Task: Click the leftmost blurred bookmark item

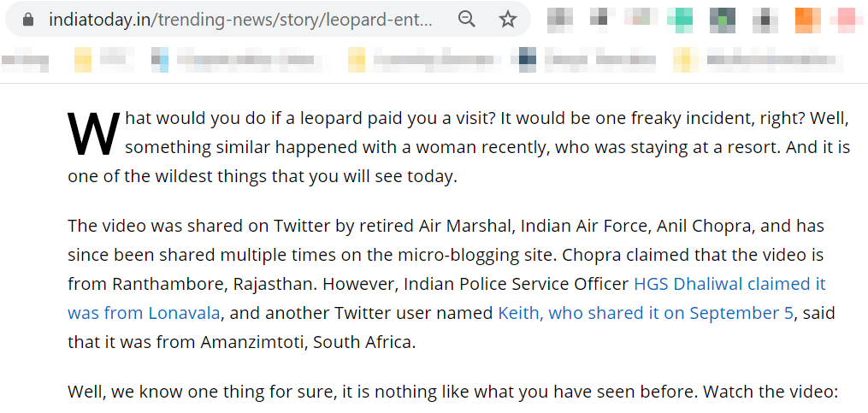Action: coord(25,61)
